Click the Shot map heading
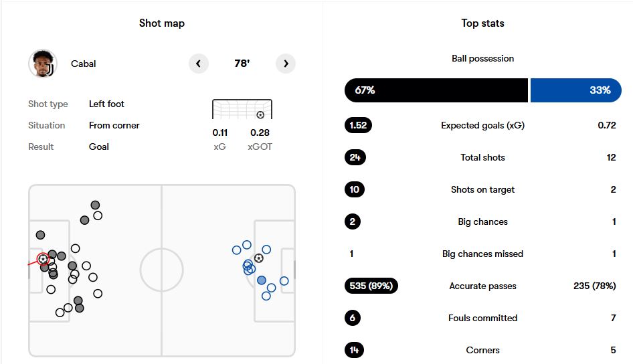Image resolution: width=633 pixels, height=364 pixels. pyautogui.click(x=162, y=23)
